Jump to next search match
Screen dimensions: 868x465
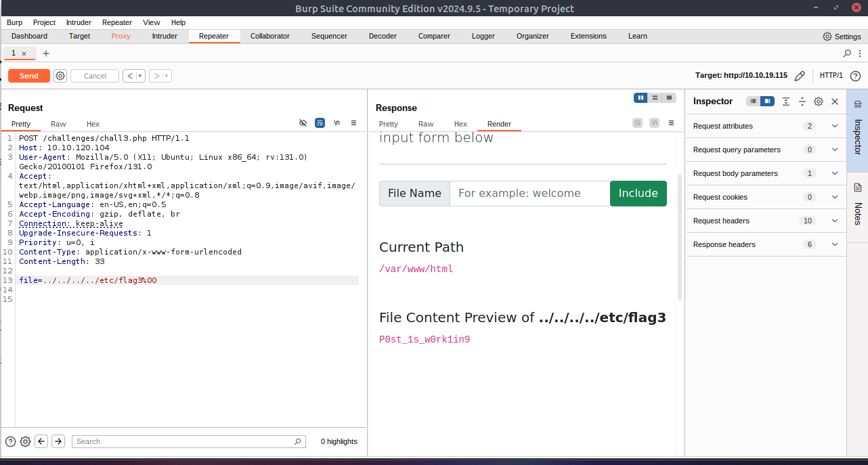click(58, 441)
